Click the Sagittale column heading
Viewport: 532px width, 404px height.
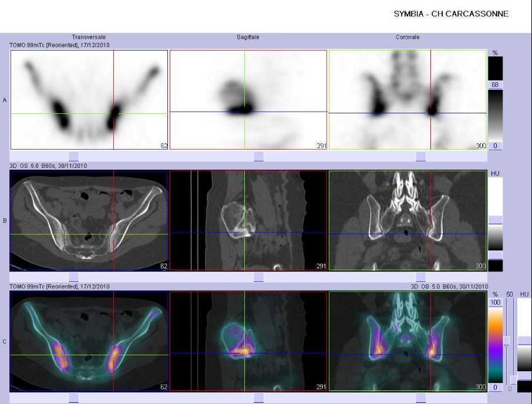[248, 37]
